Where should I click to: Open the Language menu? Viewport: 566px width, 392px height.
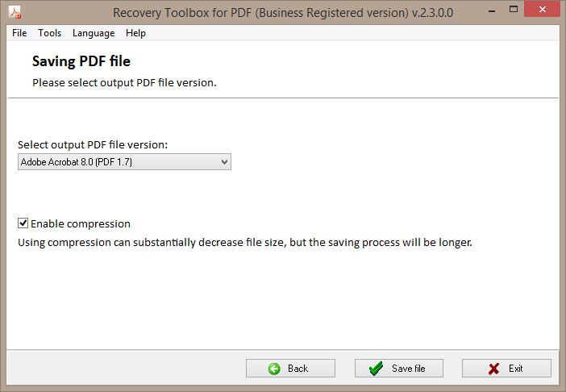(94, 33)
